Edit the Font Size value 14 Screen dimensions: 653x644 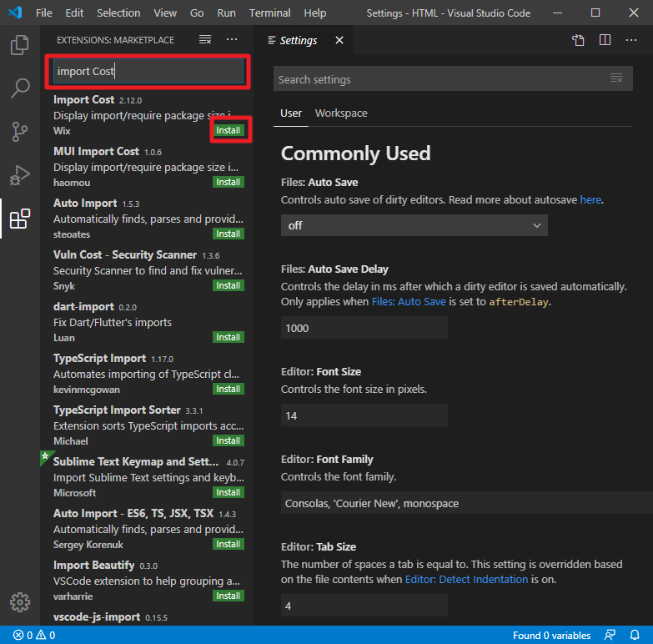coord(364,415)
